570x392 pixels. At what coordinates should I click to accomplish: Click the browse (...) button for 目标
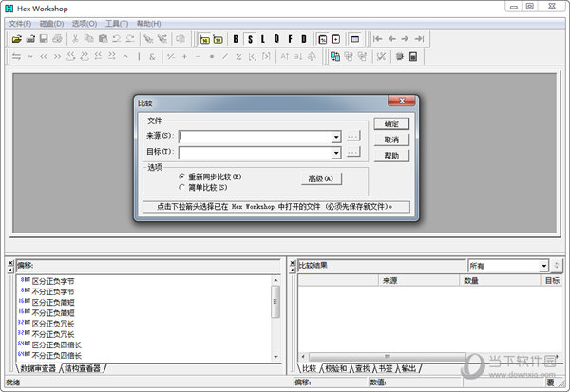[x=352, y=152]
